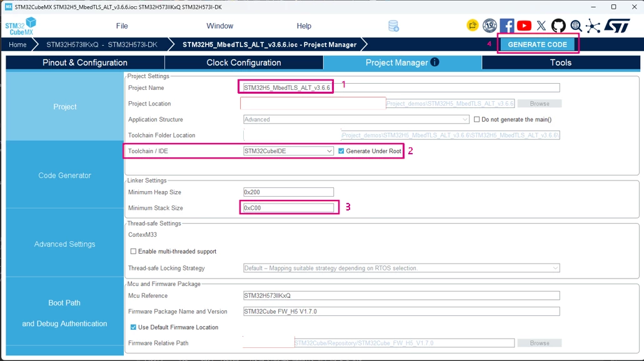
Task: Click the STM32CubeMX logo
Action: [x=21, y=26]
